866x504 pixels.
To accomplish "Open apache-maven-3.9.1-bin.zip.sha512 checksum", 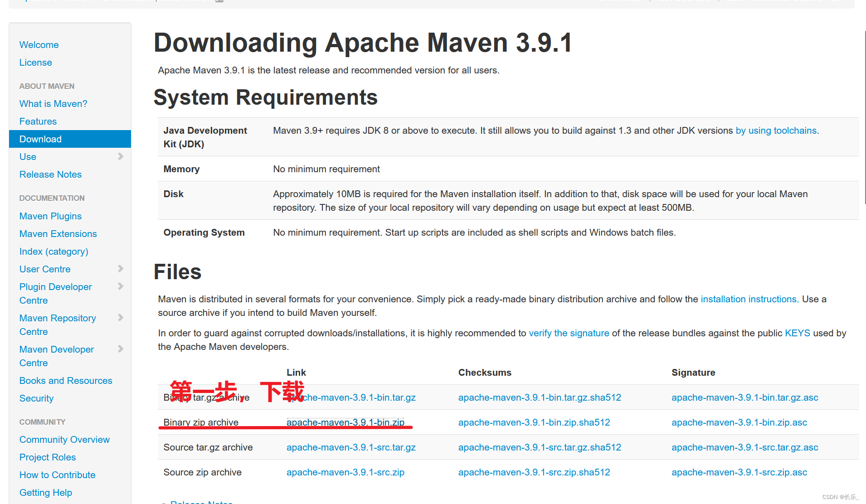I will (x=534, y=422).
